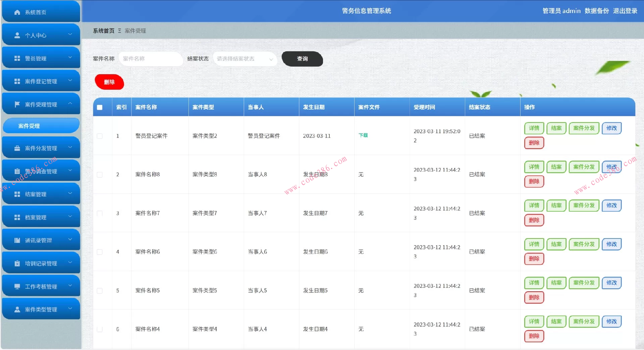Viewport: 644px width, 350px height.
Task: Click the 警员管理 grid icon
Action: point(17,58)
